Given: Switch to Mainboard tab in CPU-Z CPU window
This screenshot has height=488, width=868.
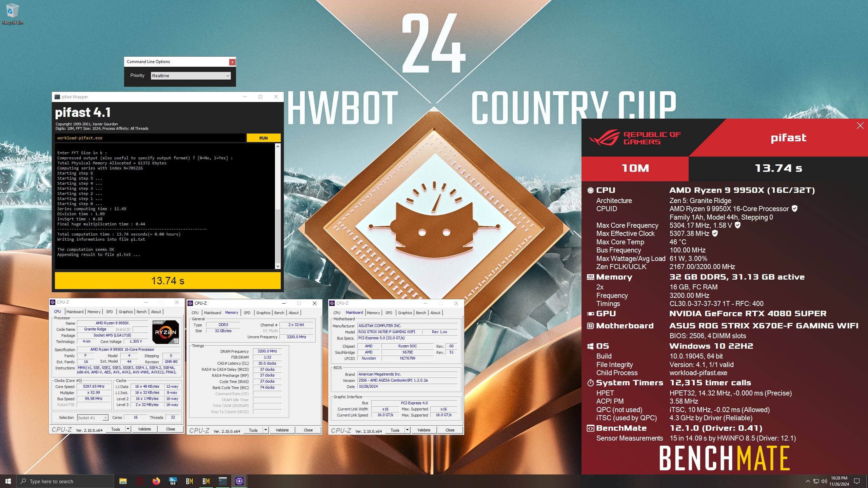Looking at the screenshot, I should pyautogui.click(x=75, y=312).
